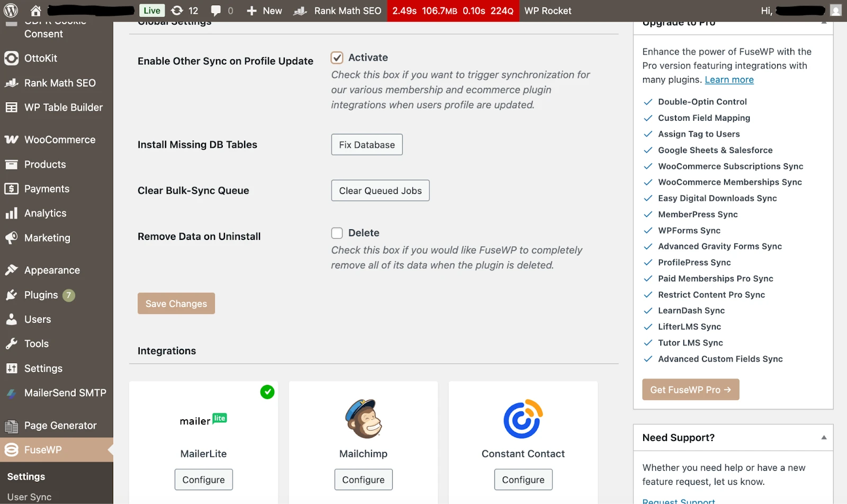Click the MailerLite logo
This screenshot has height=504, width=847.
203,420
